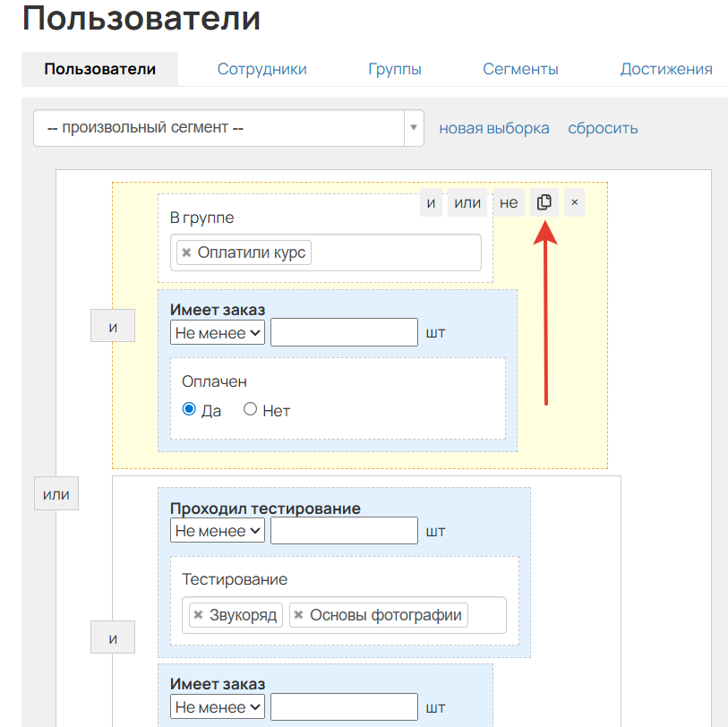The width and height of the screenshot is (728, 727).
Task: Remove the 'Оплатили курс' group tag
Action: (x=186, y=252)
